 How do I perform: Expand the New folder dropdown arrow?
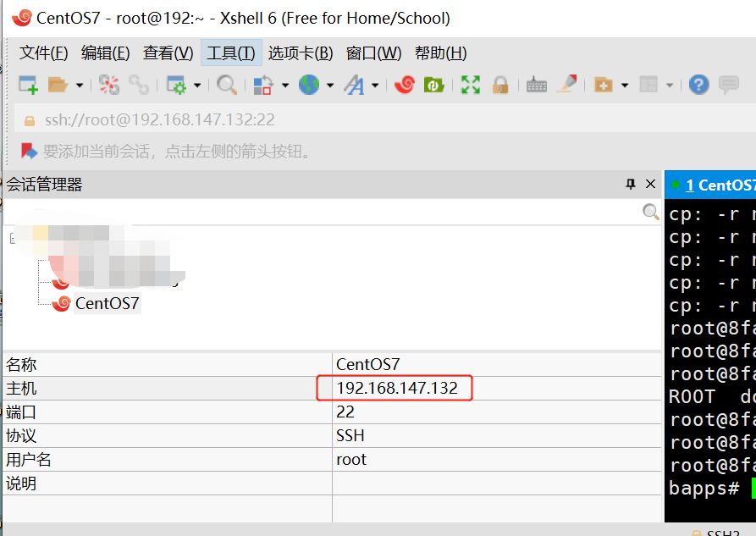point(625,86)
